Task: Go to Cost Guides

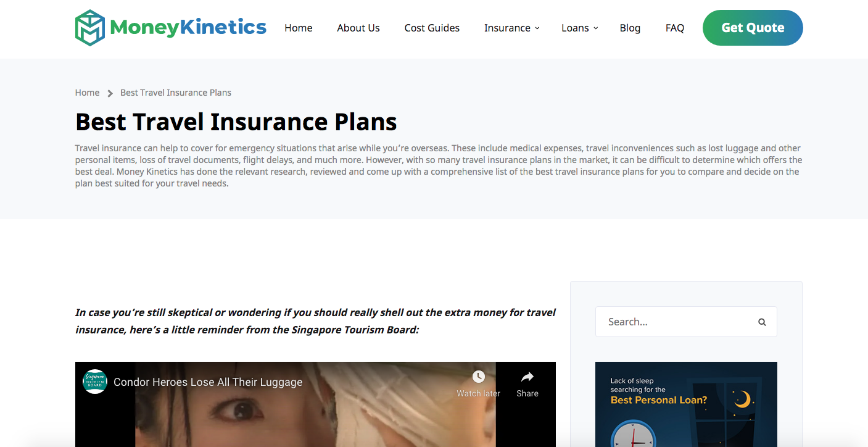Action: coord(432,28)
